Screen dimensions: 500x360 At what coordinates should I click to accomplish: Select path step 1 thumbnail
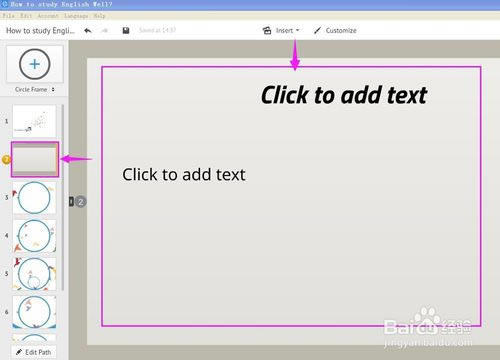pyautogui.click(x=34, y=121)
